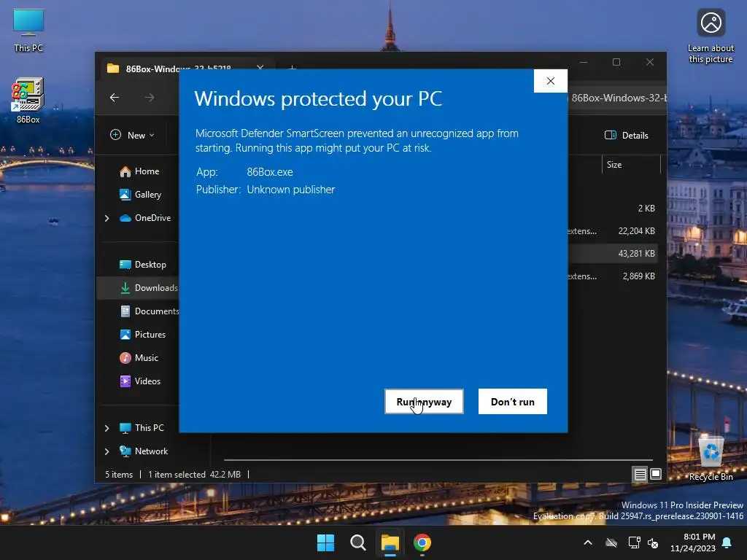Select the 2 KB file row
747x560 pixels.
point(613,208)
